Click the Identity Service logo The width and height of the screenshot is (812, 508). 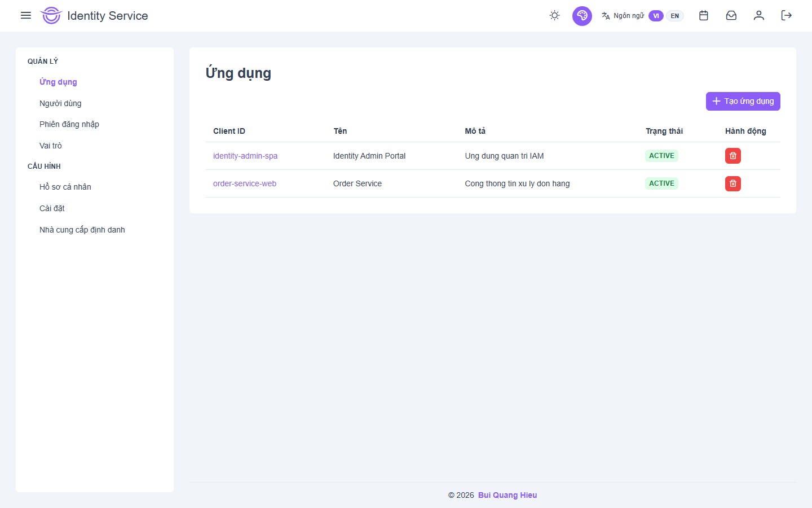click(x=51, y=15)
